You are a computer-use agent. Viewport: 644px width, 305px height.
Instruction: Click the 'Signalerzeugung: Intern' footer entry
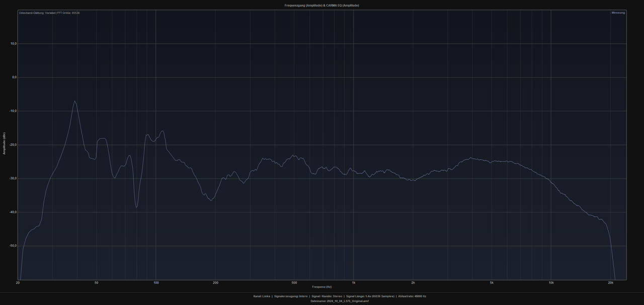pos(291,296)
